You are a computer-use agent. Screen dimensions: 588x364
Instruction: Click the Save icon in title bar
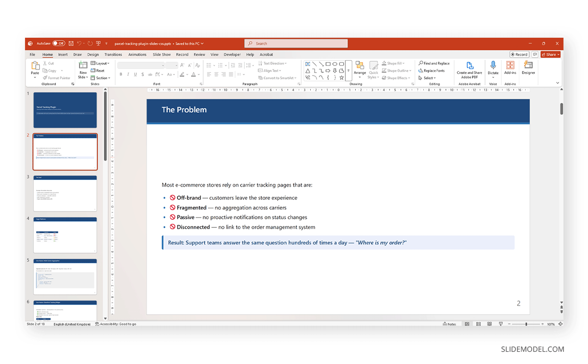pos(71,44)
